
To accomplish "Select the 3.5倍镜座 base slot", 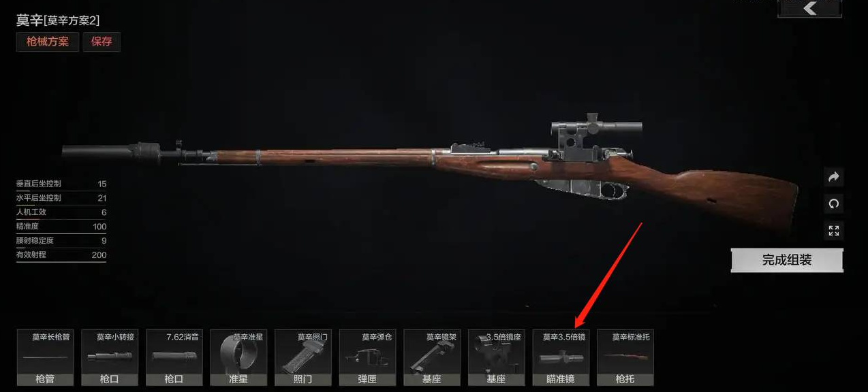I will click(x=496, y=358).
